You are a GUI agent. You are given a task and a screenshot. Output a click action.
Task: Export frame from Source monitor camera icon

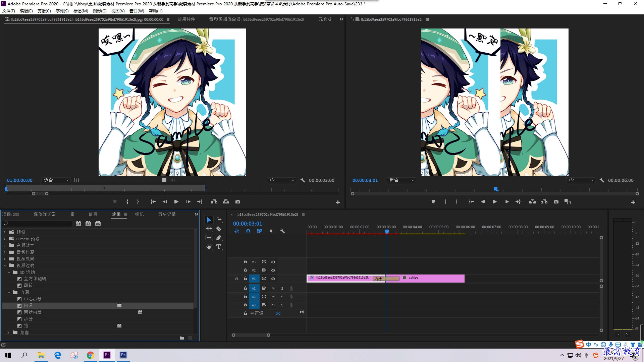tap(238, 202)
